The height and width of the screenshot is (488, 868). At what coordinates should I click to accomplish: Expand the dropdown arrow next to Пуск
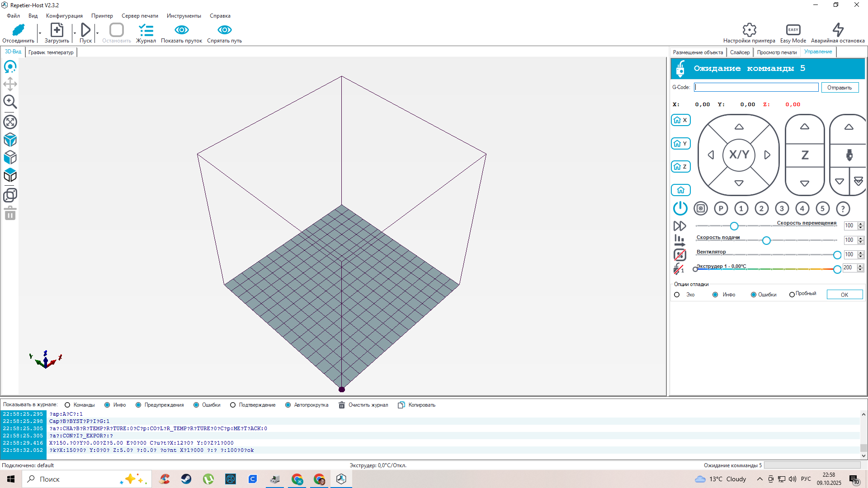(x=97, y=33)
